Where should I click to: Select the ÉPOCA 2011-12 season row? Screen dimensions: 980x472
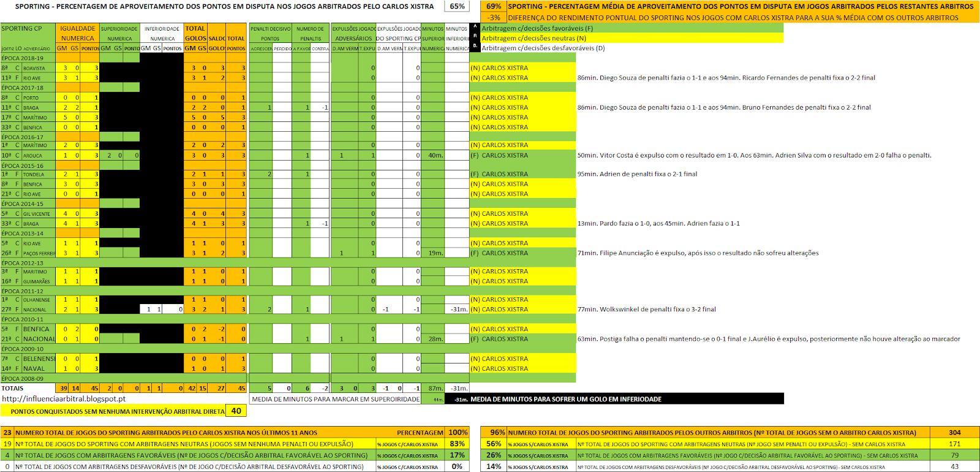pos(28,291)
